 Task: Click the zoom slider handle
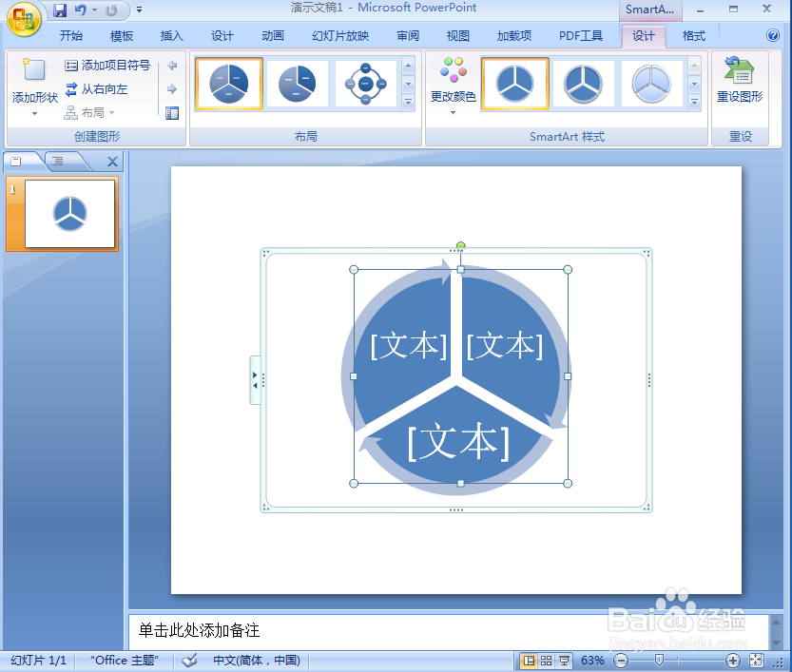[x=659, y=660]
